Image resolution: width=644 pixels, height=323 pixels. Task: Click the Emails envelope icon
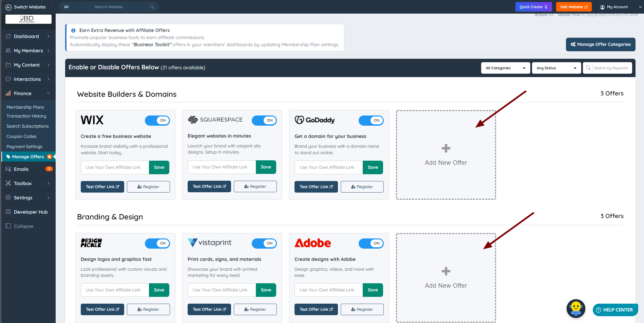point(8,169)
